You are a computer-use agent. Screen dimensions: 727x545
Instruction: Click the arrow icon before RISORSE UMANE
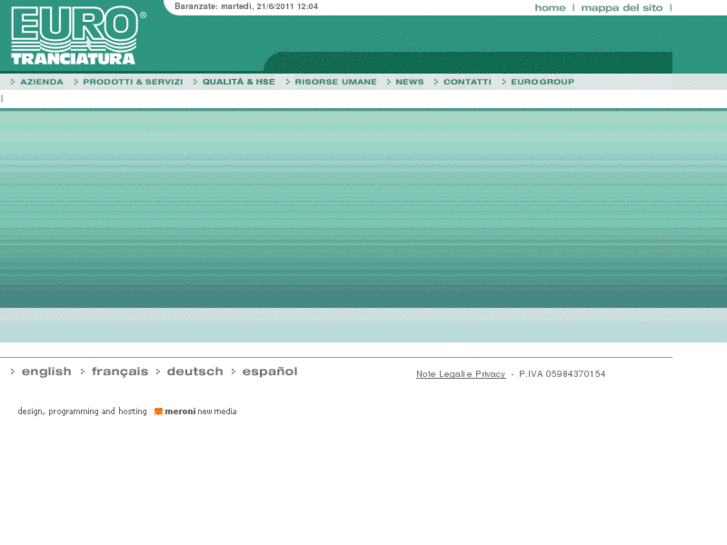[287, 82]
